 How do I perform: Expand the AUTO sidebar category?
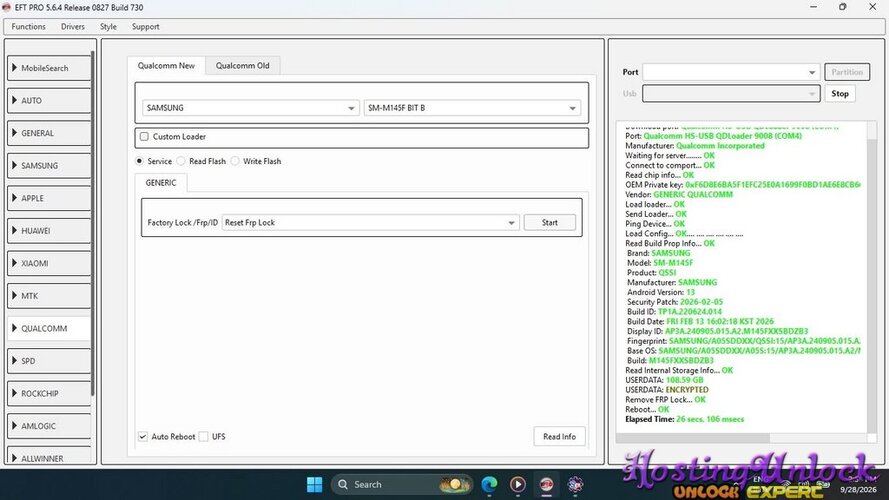click(49, 100)
